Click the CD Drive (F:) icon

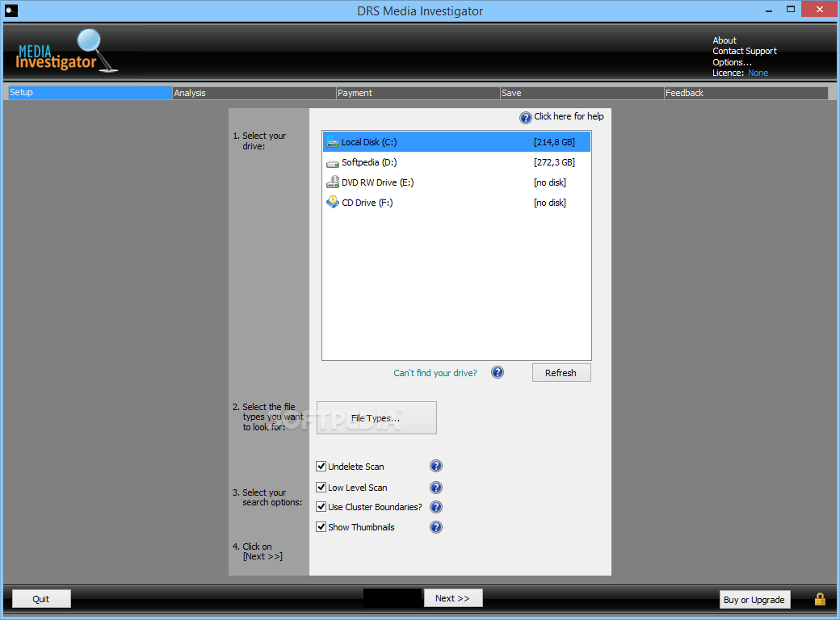[x=333, y=203]
